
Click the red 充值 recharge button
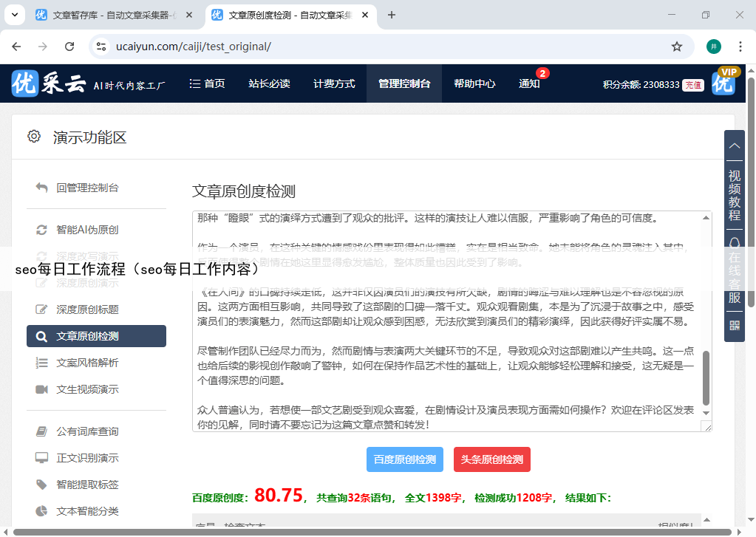click(x=692, y=85)
